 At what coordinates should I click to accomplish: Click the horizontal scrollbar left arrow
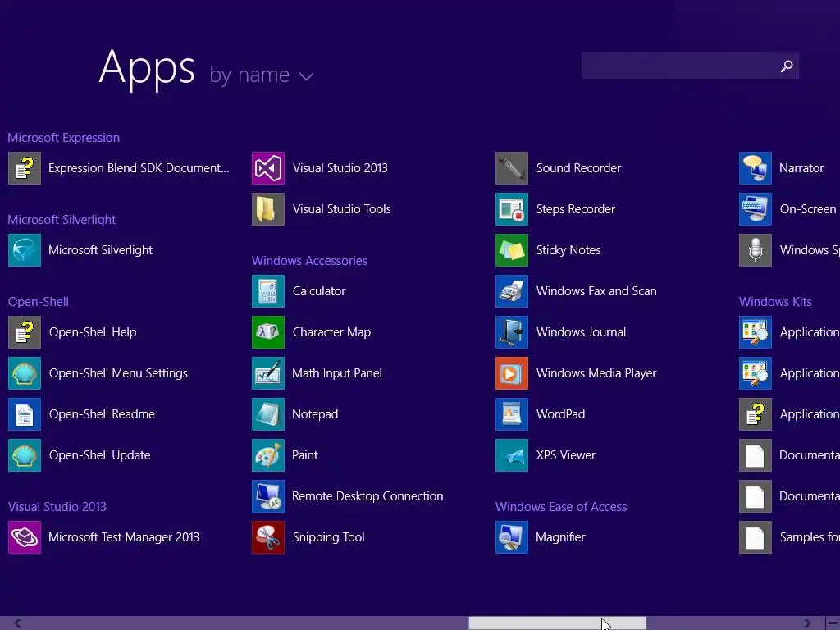click(x=18, y=623)
